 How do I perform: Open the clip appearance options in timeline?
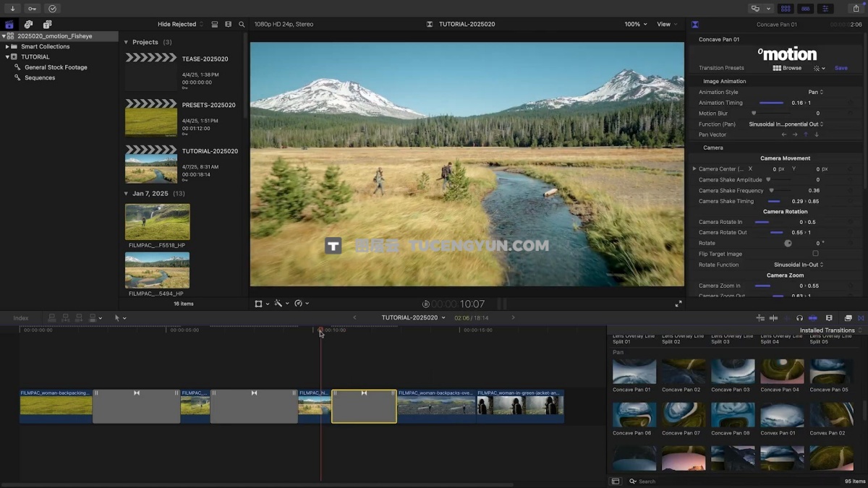click(x=829, y=318)
